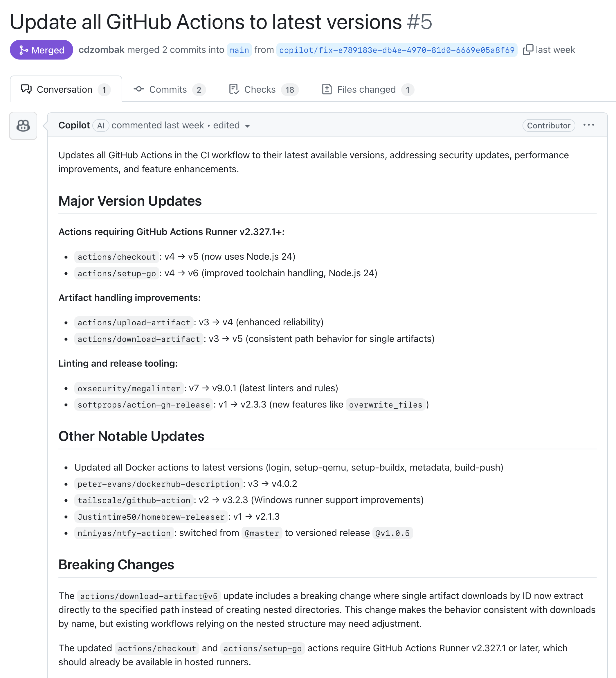Click the Copilot avatar icon

point(23,126)
